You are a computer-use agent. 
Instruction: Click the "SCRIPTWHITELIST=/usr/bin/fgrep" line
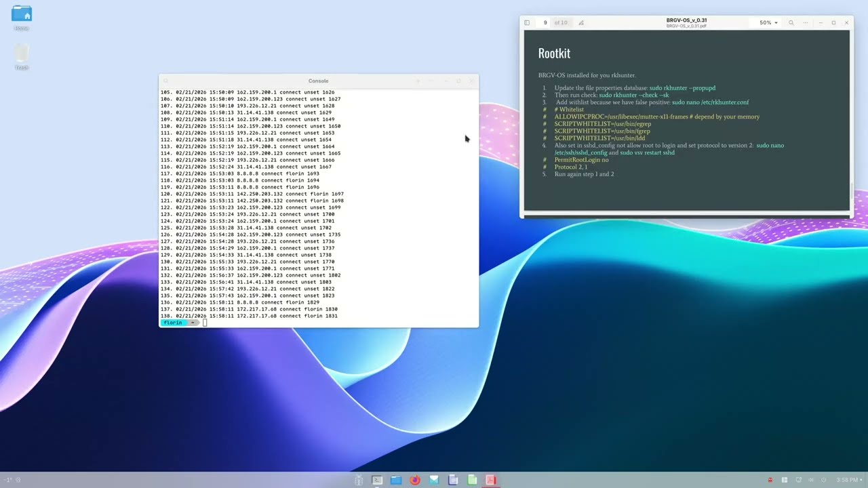coord(601,131)
